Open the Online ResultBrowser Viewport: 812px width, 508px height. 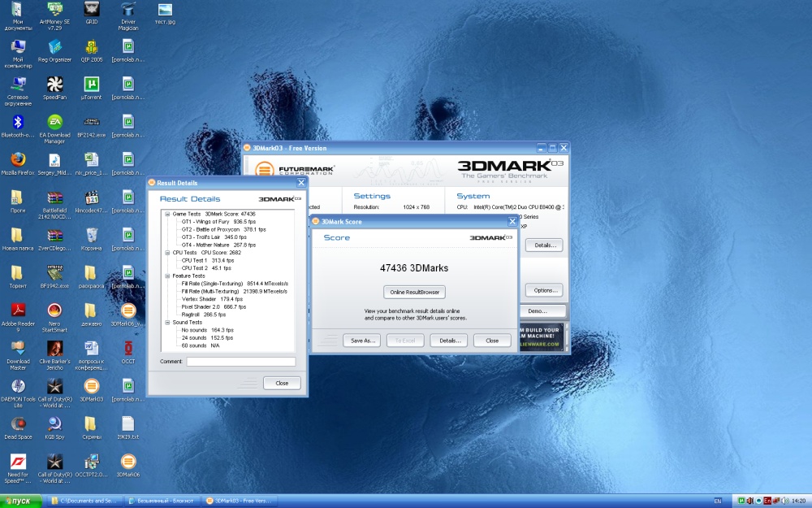(x=414, y=293)
